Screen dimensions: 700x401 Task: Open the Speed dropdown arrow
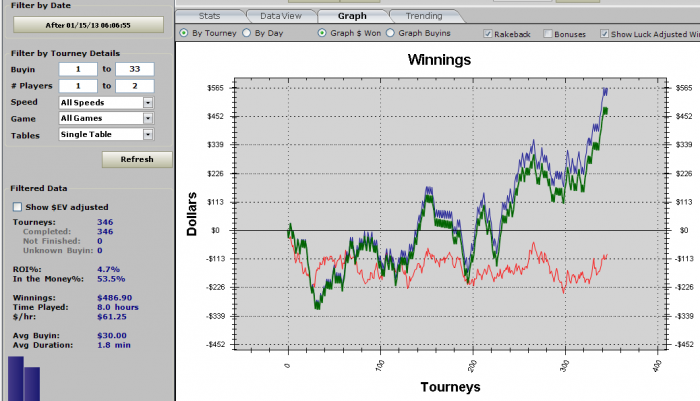(148, 103)
